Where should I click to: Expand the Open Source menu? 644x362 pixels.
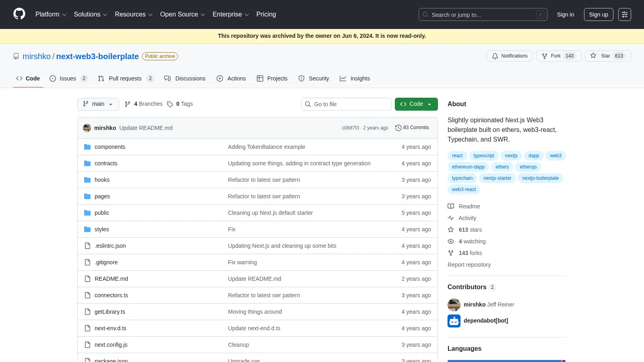click(x=183, y=14)
